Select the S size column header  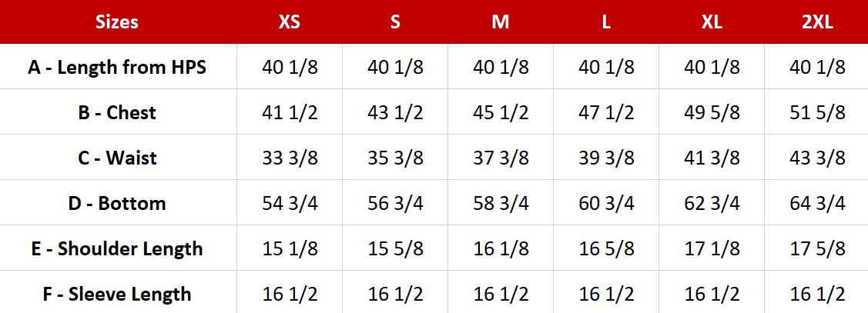tap(395, 22)
